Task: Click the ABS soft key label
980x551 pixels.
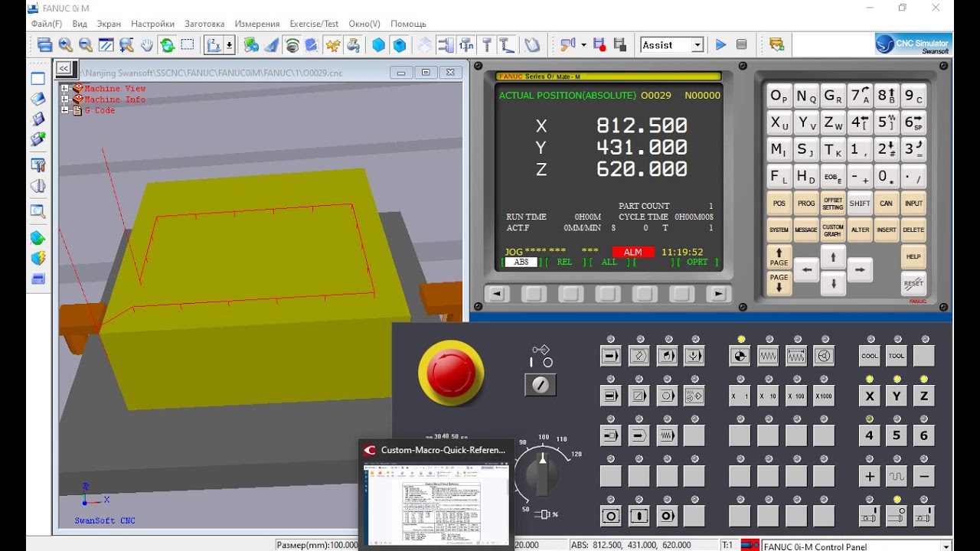Action: (521, 262)
